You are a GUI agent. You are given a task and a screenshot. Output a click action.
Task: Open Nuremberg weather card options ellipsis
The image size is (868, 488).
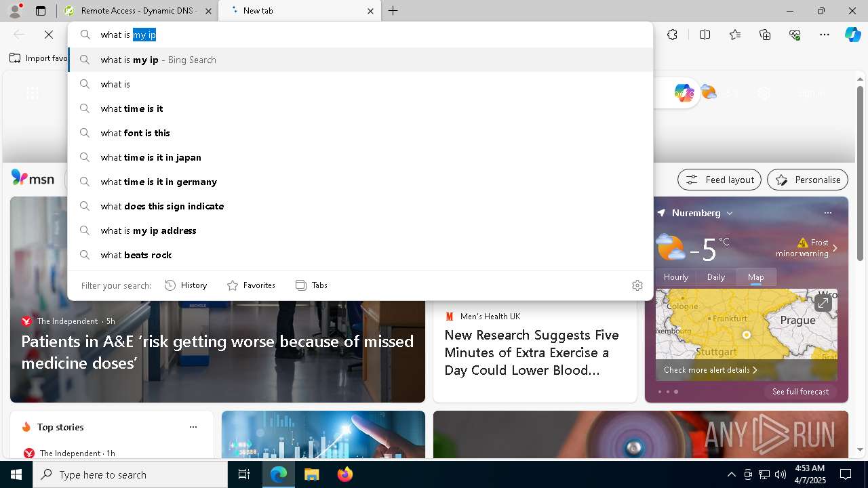(827, 213)
